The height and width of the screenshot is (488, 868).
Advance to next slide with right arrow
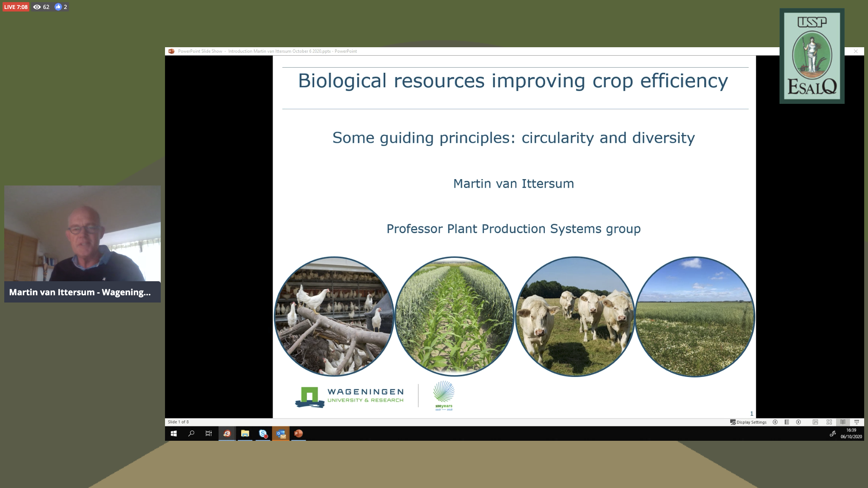pyautogui.click(x=798, y=422)
